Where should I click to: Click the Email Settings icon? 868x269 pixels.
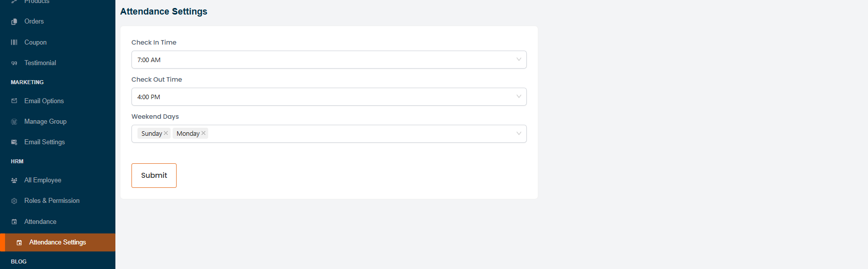pyautogui.click(x=14, y=142)
